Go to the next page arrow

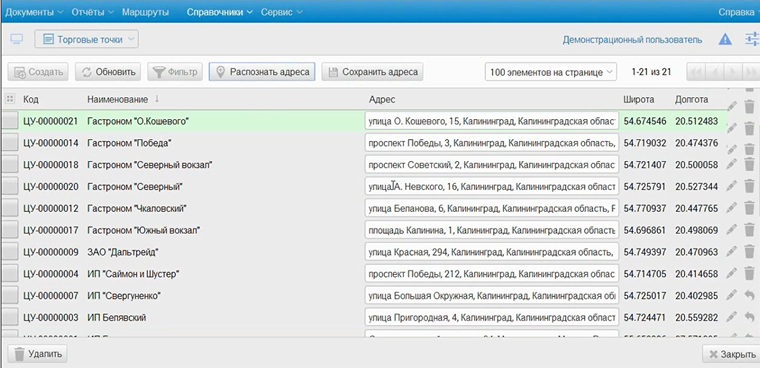click(x=734, y=72)
